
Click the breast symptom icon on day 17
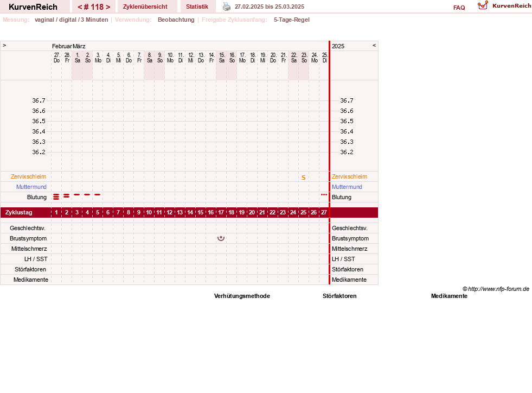pos(221,238)
